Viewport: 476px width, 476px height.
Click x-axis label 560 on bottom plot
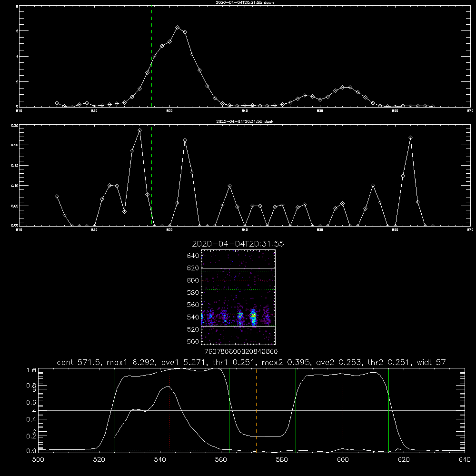point(221,460)
